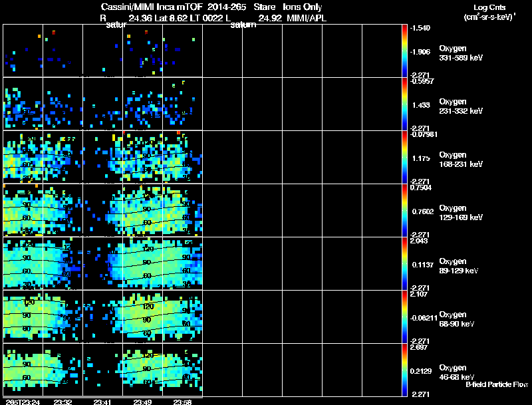
Task: Click the 'Lat 8.62' header value
Action: click(x=171, y=19)
